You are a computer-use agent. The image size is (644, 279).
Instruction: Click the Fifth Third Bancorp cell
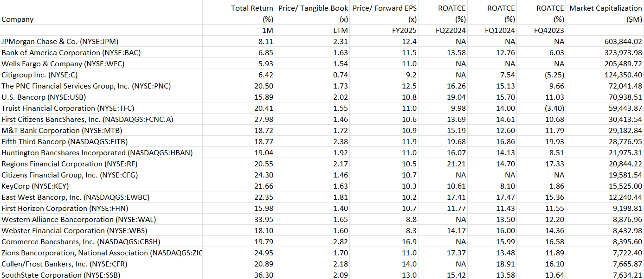tap(101, 141)
